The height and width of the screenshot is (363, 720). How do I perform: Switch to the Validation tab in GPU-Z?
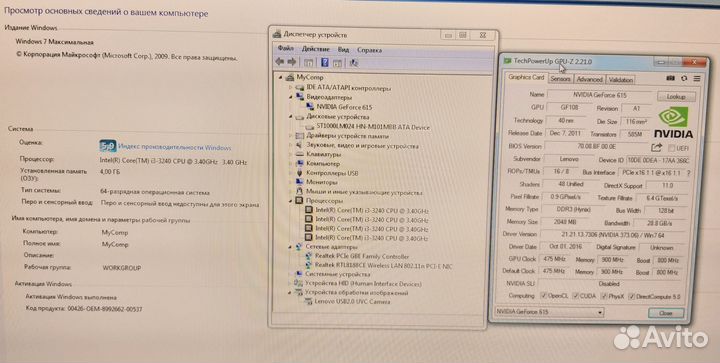tap(621, 80)
